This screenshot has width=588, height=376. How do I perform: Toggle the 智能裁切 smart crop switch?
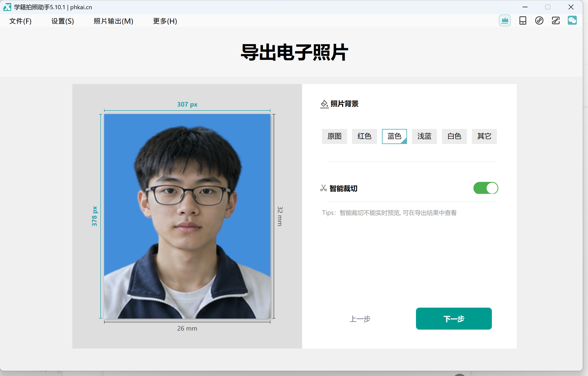[486, 188]
